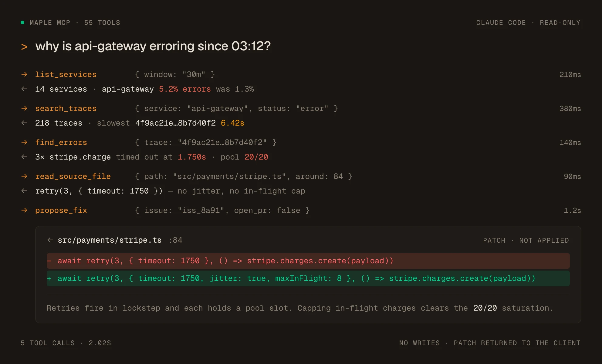Click the '140ms' duration
Image resolution: width=602 pixels, height=364 pixels.
point(570,143)
